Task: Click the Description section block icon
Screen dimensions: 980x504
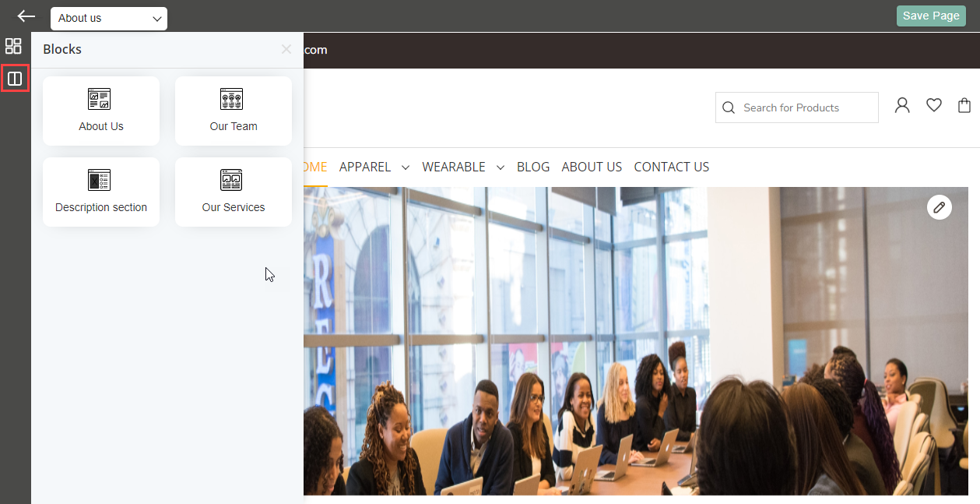Action: pyautogui.click(x=99, y=180)
